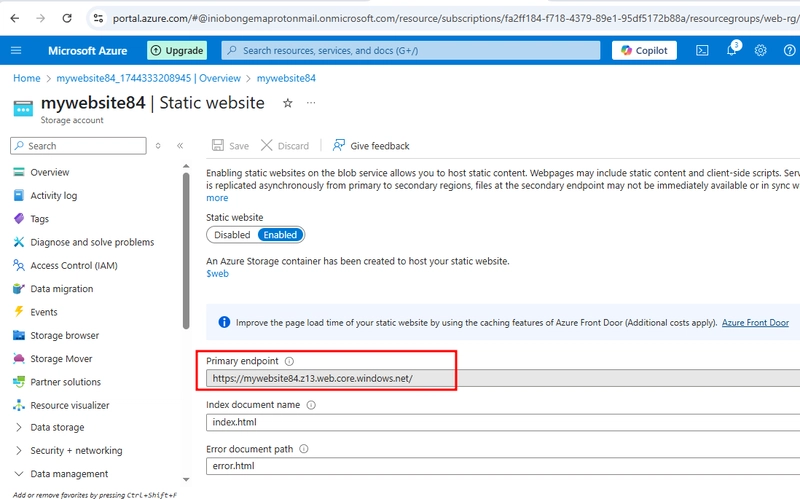Open the notifications bell icon
800x499 pixels.
732,50
